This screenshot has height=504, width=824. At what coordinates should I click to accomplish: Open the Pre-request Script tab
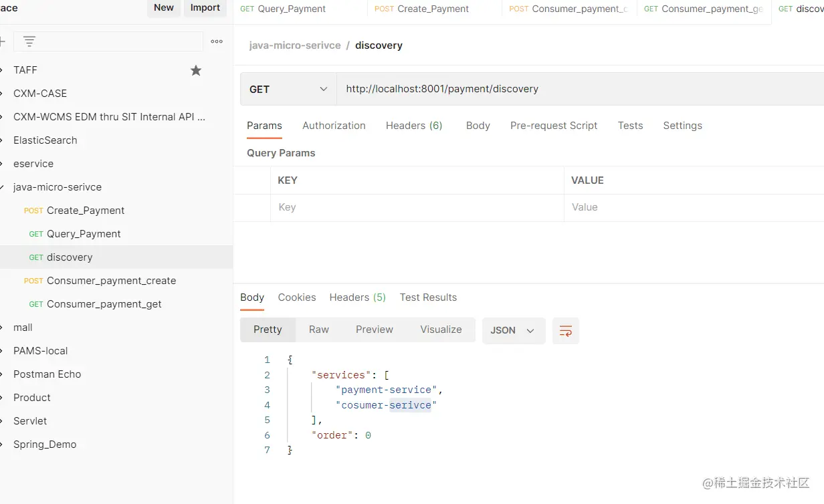(x=554, y=126)
